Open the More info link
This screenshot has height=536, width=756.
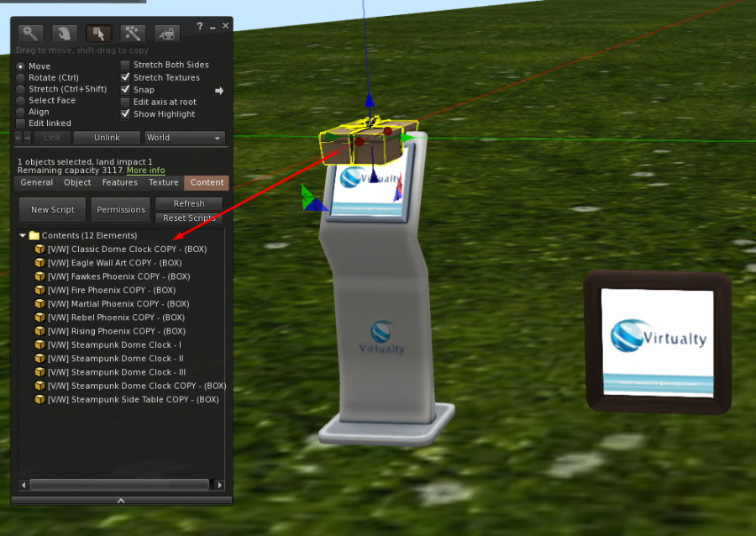click(145, 171)
